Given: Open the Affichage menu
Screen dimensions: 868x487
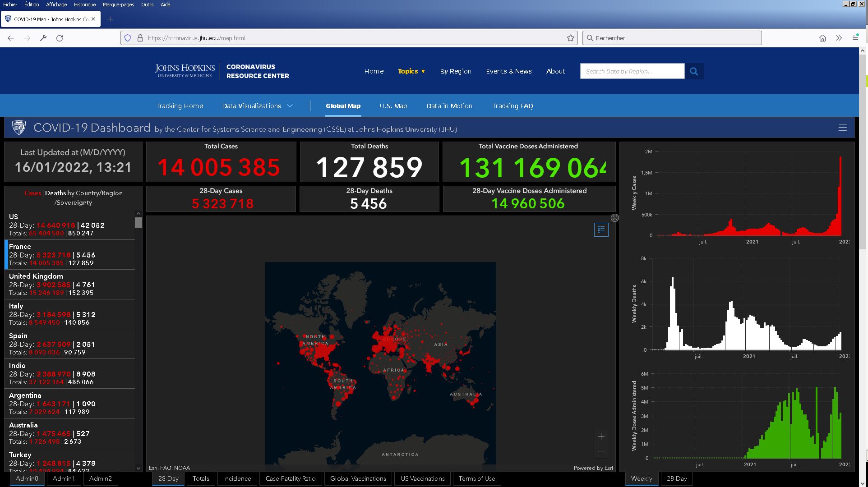Looking at the screenshot, I should pos(56,5).
